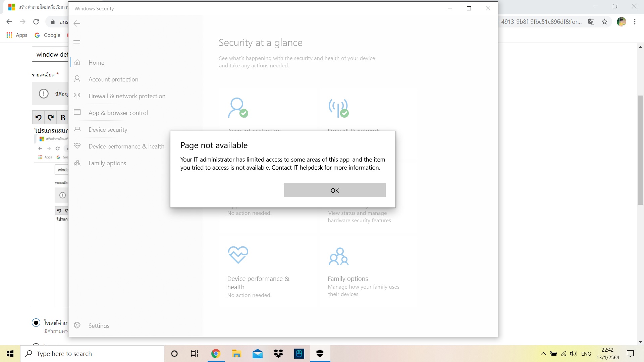Reload the Chrome page
Screen dimensions: 644x362
click(36, 22)
